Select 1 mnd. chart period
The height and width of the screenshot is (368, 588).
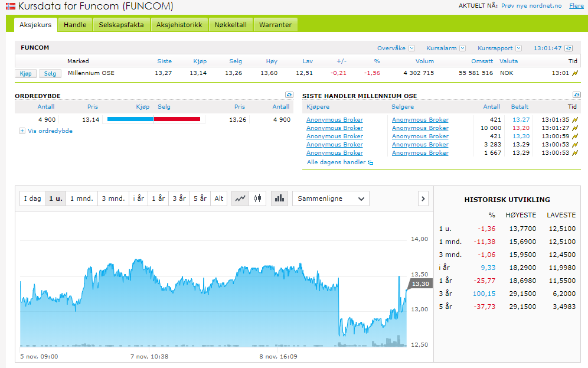(x=81, y=198)
